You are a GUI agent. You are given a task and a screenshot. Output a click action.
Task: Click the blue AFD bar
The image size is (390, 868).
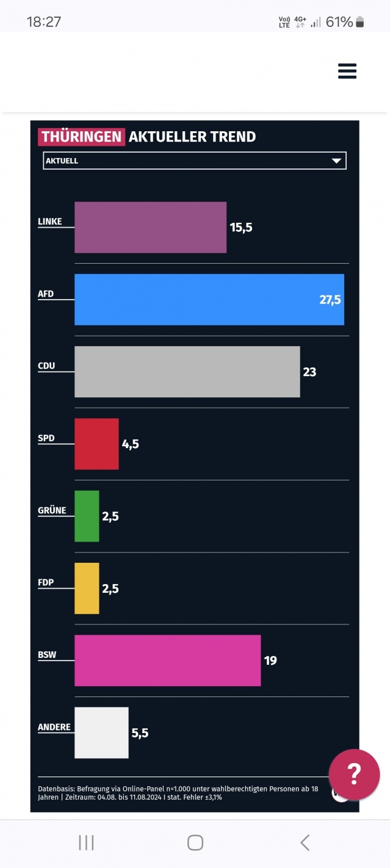click(x=209, y=299)
